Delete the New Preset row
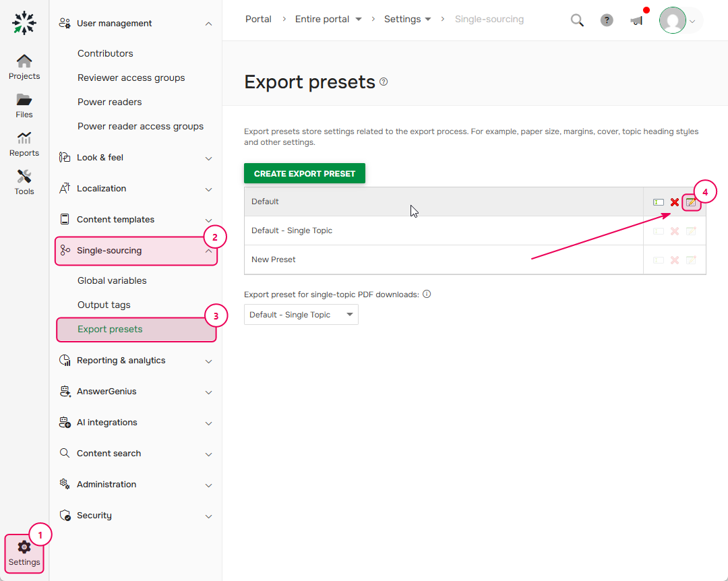Viewport: 728px width, 581px height. pos(675,260)
